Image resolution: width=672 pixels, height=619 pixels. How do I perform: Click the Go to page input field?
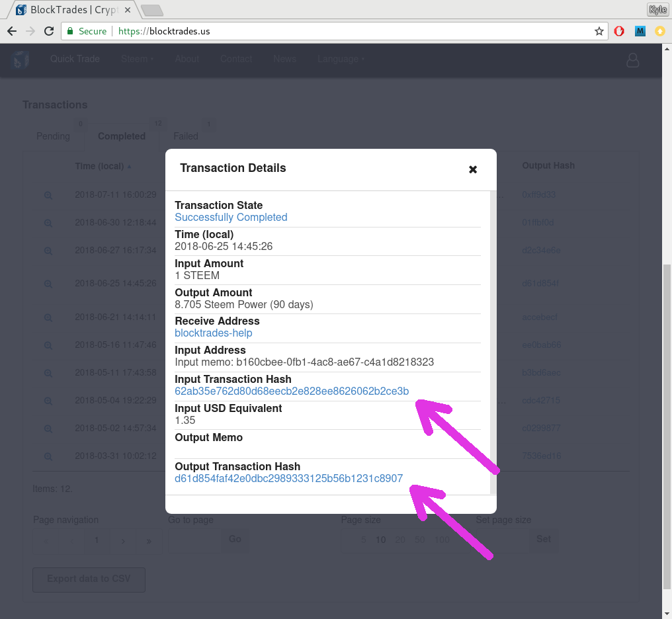point(195,540)
